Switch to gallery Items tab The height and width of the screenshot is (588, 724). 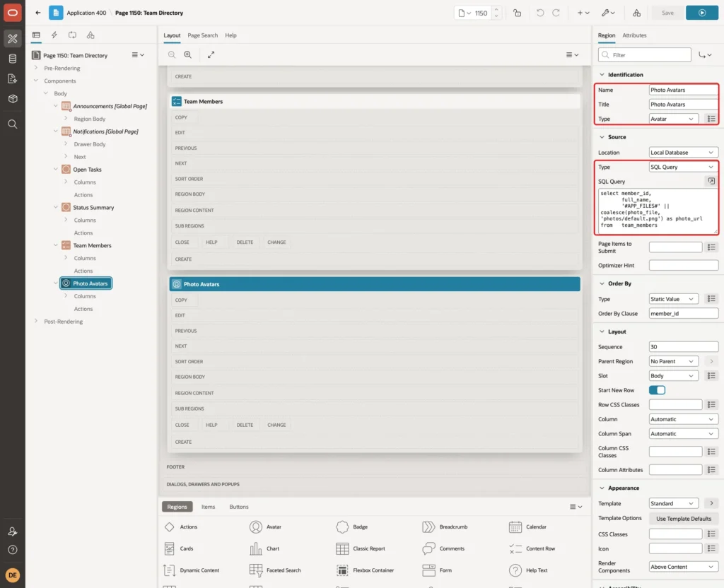click(x=209, y=507)
